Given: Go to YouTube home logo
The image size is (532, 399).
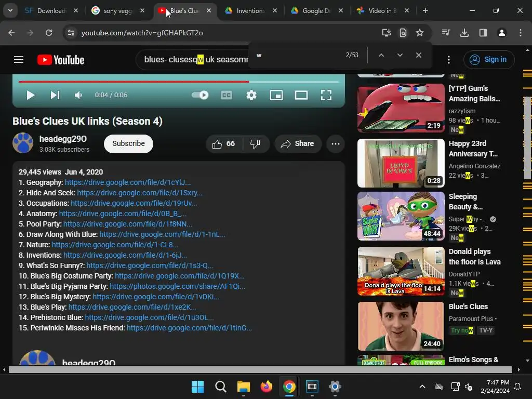Looking at the screenshot, I should coord(61,60).
